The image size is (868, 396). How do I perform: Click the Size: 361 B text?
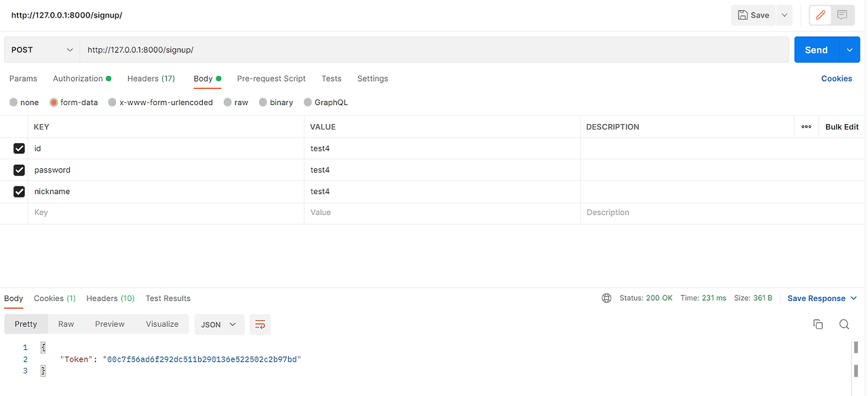coord(753,298)
